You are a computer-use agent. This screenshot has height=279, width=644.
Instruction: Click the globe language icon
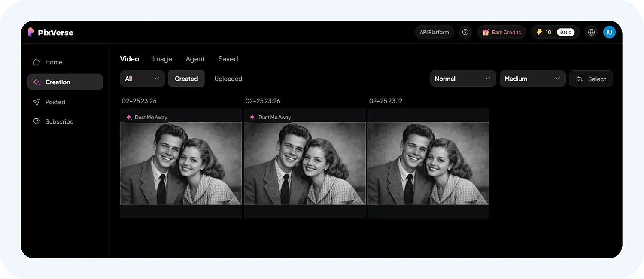pos(592,32)
